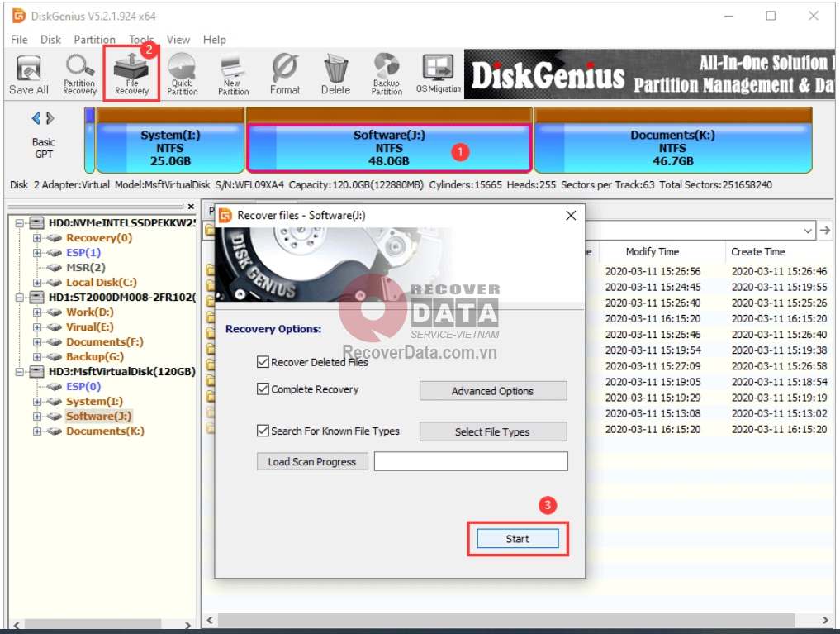Click the DiskGenius banner image
The width and height of the screenshot is (840, 634).
tap(648, 74)
